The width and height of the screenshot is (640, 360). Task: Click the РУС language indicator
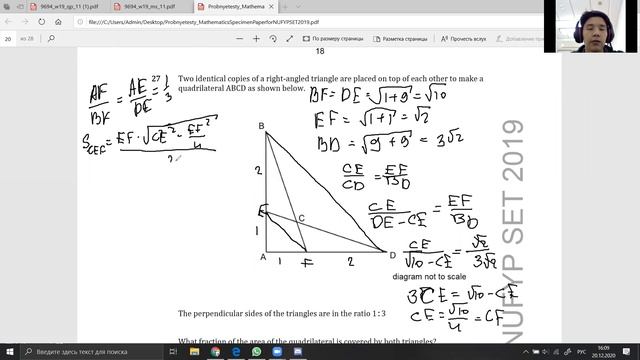(x=581, y=351)
